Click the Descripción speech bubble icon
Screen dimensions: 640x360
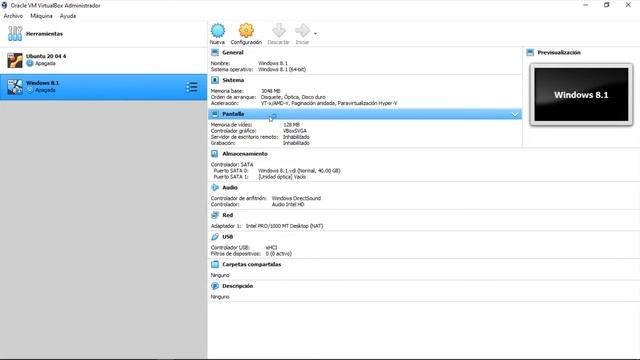215,286
